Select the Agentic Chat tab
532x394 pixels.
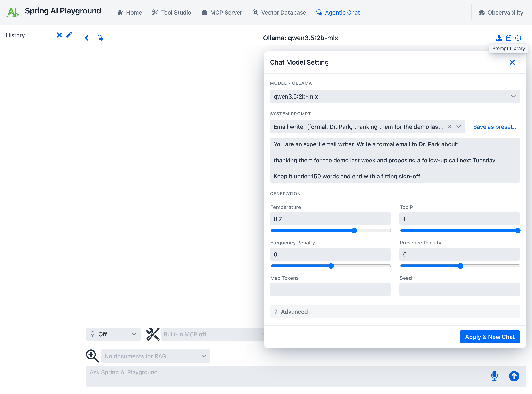pyautogui.click(x=338, y=12)
